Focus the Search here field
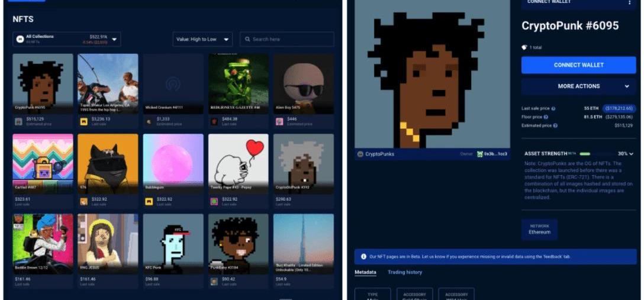This screenshot has width=644, height=300. pyautogui.click(x=286, y=39)
